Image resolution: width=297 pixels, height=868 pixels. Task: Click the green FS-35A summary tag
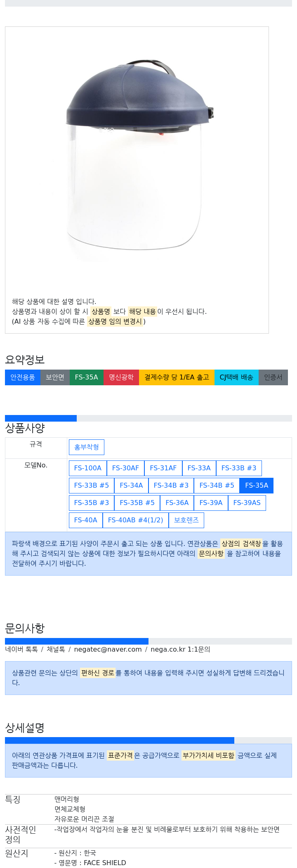87,377
